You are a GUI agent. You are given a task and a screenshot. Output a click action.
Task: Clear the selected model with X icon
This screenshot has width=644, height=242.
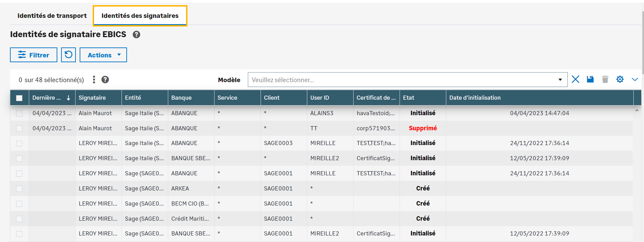[575, 79]
